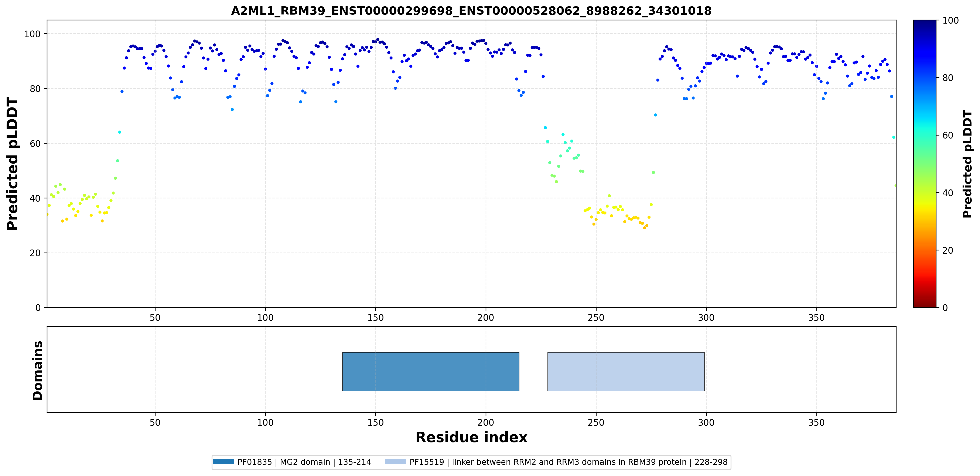Click the light blue RBM39 linker domain bar
Image resolution: width=980 pixels, height=476 pixels.
626,371
